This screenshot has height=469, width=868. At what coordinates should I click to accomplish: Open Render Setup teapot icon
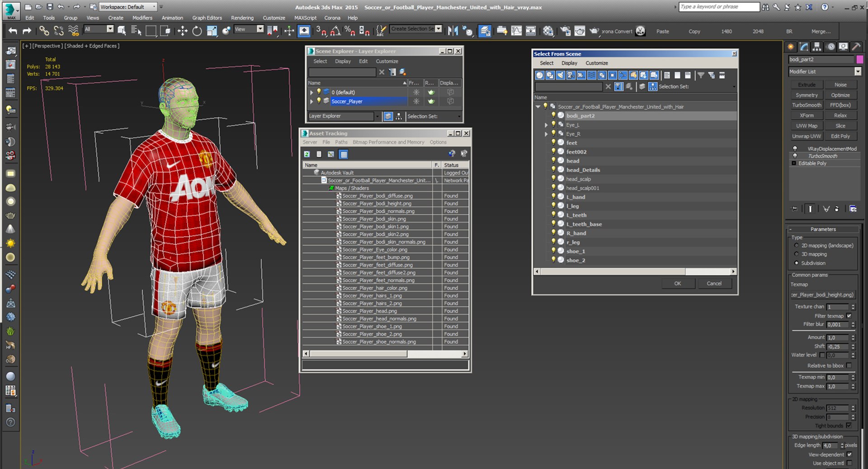click(x=565, y=31)
